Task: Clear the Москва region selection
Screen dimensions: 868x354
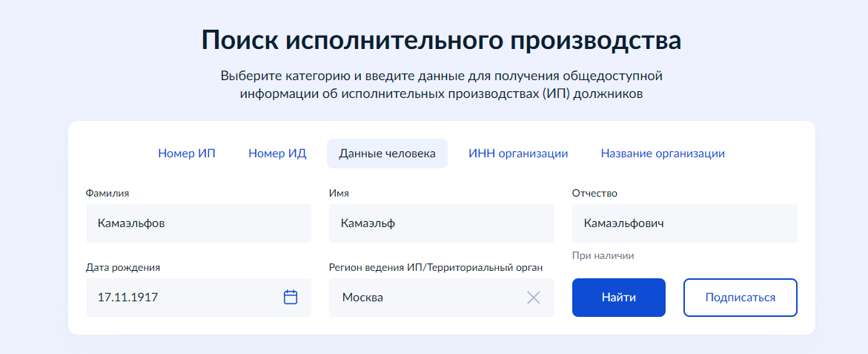Action: [x=534, y=298]
